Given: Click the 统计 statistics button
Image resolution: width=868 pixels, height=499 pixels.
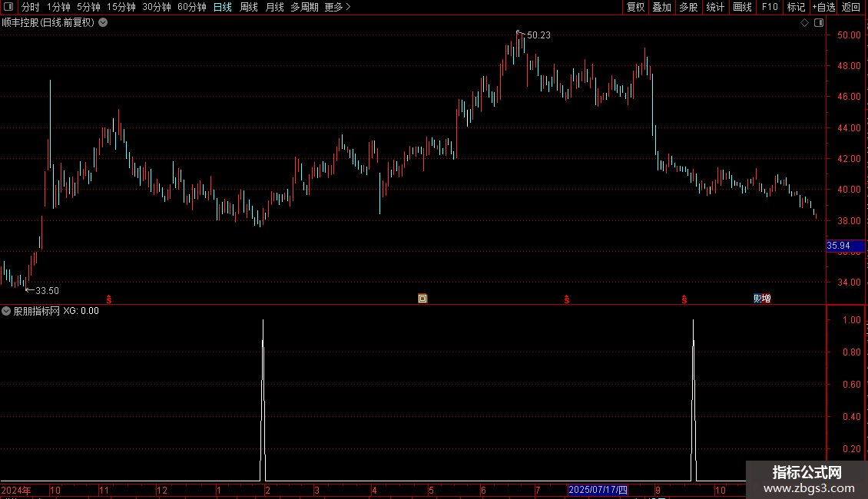Looking at the screenshot, I should pyautogui.click(x=715, y=7).
